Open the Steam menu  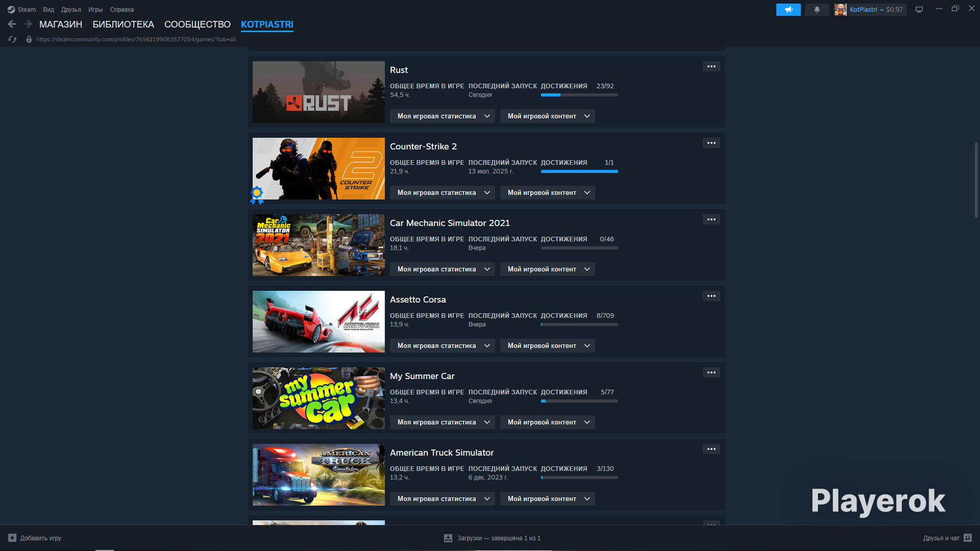26,9
